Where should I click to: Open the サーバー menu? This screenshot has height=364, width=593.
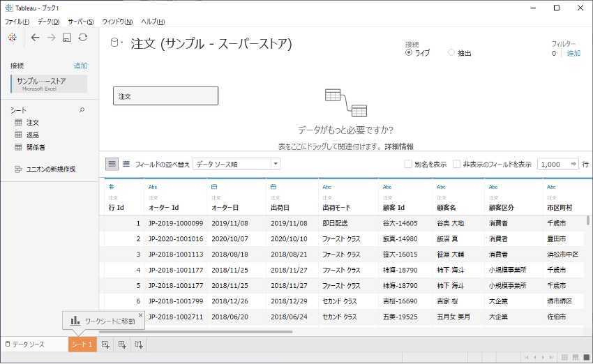[x=80, y=22]
